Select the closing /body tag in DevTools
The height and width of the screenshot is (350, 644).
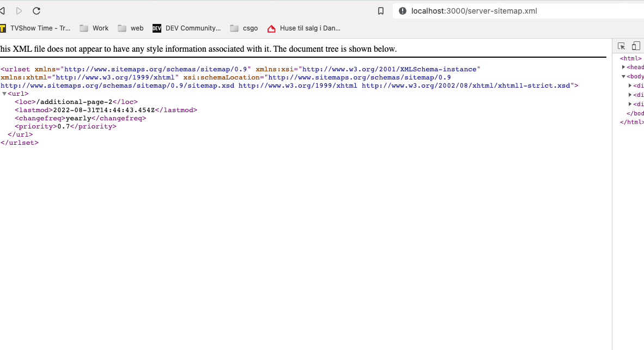tap(635, 113)
